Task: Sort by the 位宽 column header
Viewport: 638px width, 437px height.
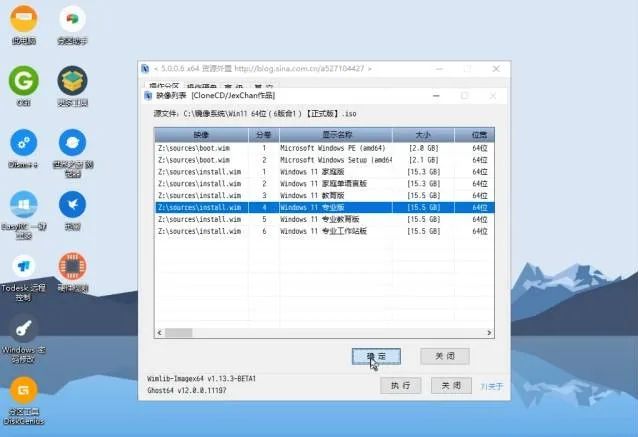Action: click(474, 135)
